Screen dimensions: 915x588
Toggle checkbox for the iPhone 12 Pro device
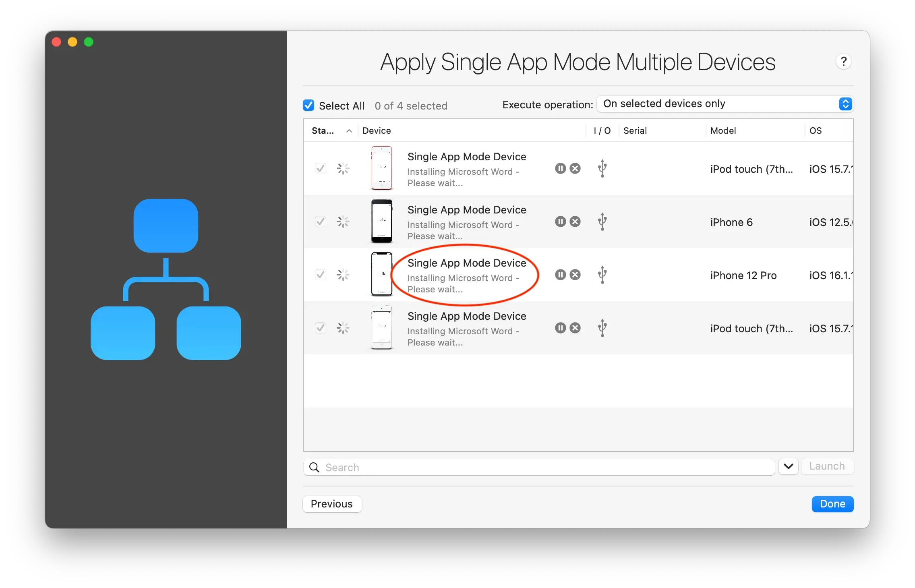(x=321, y=275)
